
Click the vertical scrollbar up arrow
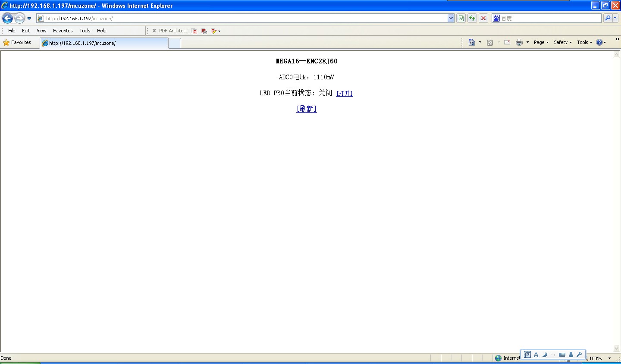(617, 55)
